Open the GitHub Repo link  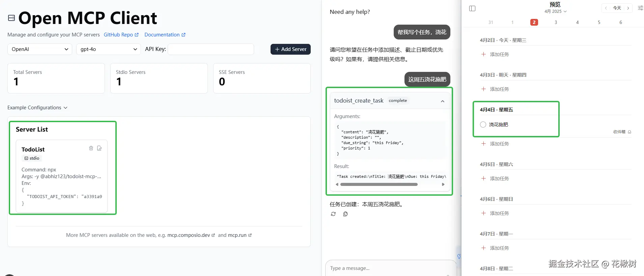(x=121, y=35)
